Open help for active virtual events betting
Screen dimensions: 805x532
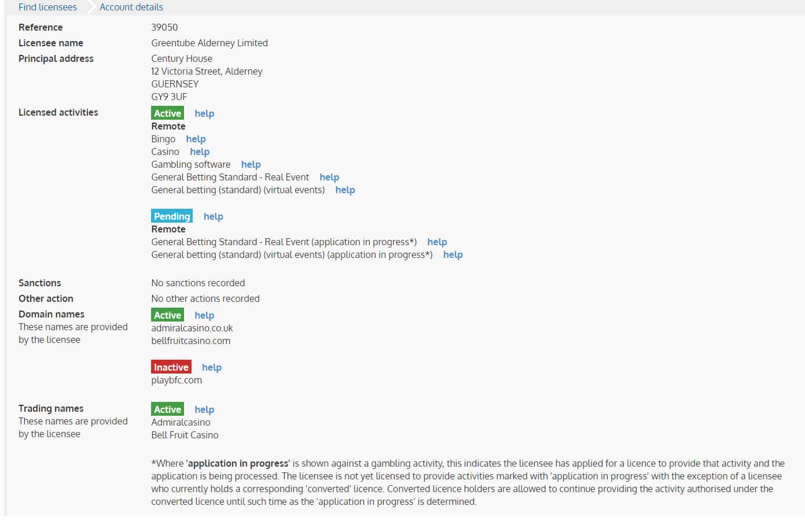point(345,190)
